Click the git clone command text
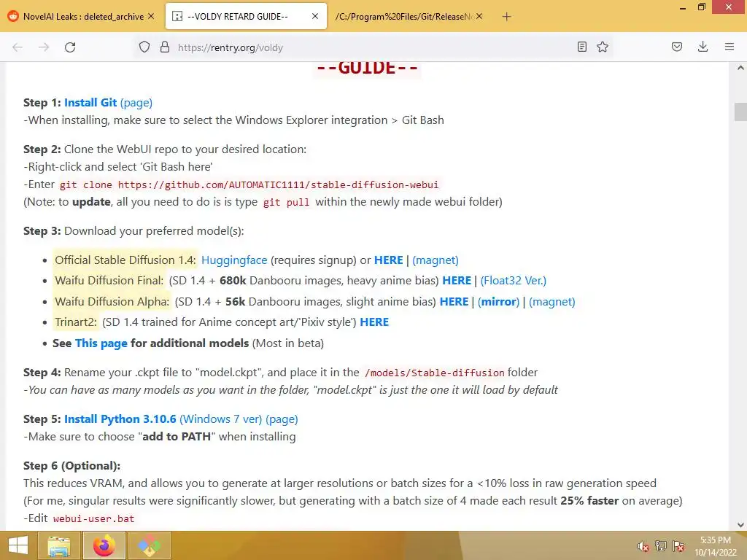 tap(249, 184)
